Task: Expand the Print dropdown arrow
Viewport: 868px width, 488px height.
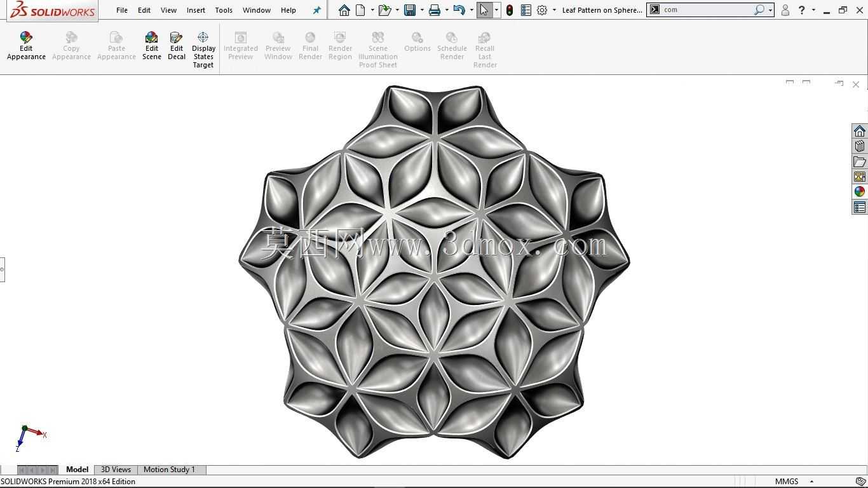Action: pos(447,10)
